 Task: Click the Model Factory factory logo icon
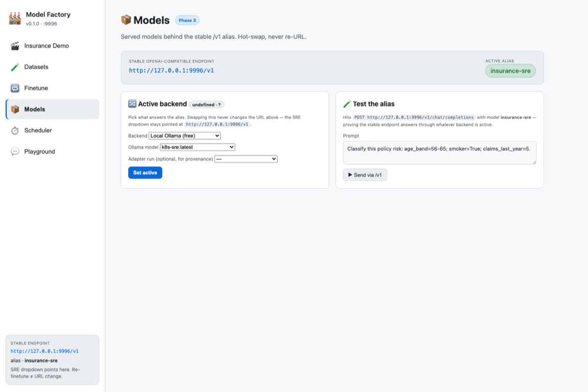(x=15, y=18)
